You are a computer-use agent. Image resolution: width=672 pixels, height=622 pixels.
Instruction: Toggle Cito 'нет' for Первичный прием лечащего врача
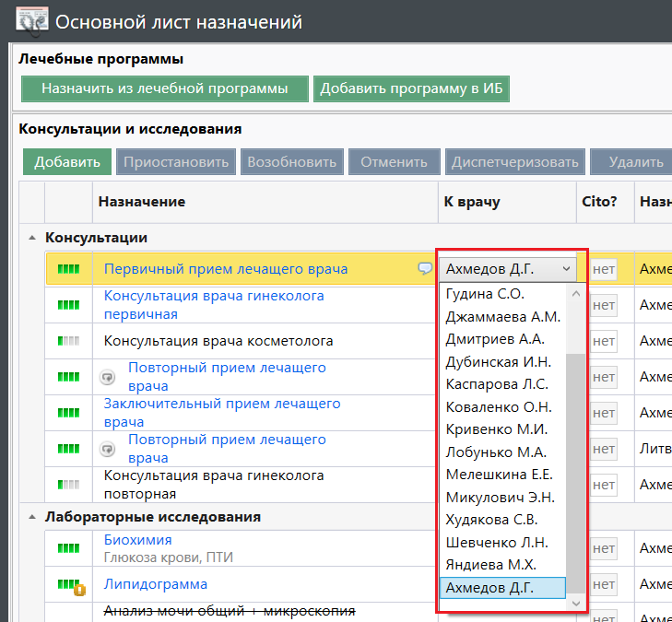coord(604,270)
